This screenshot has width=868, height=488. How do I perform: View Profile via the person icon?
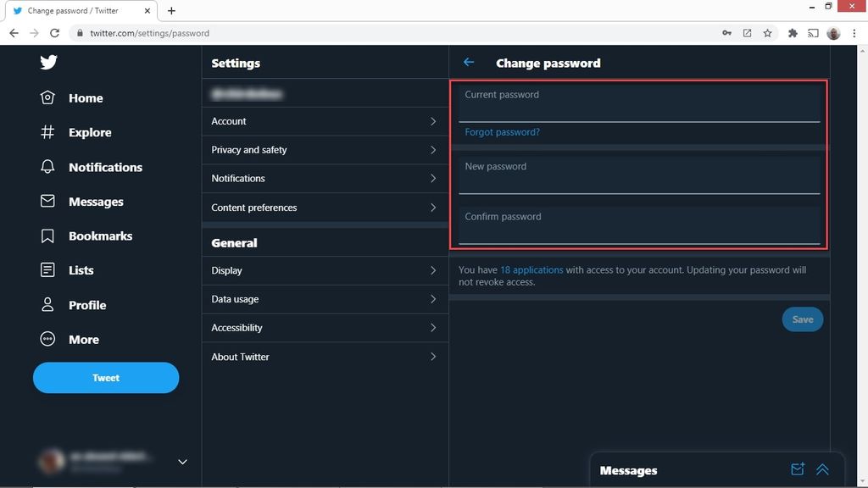(48, 304)
